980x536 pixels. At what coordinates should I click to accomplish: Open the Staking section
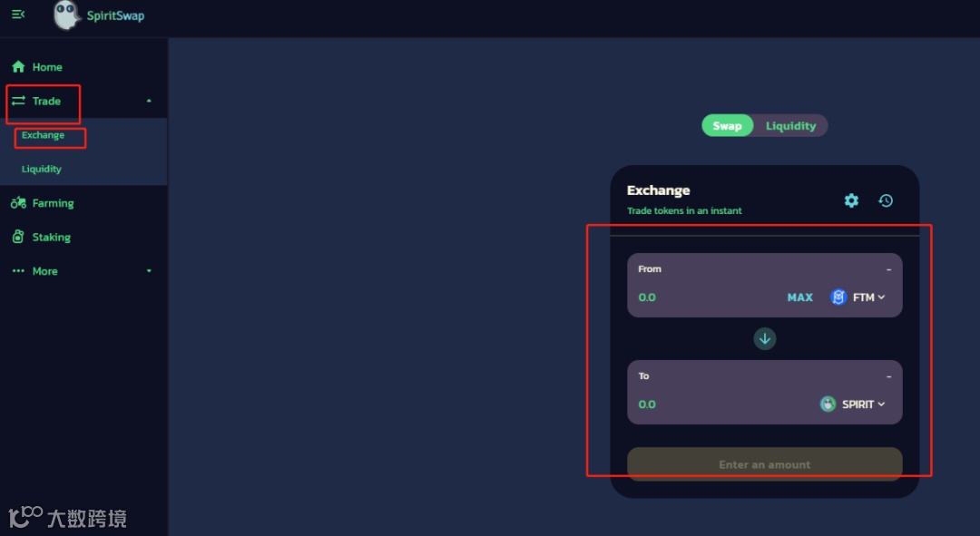pyautogui.click(x=51, y=238)
